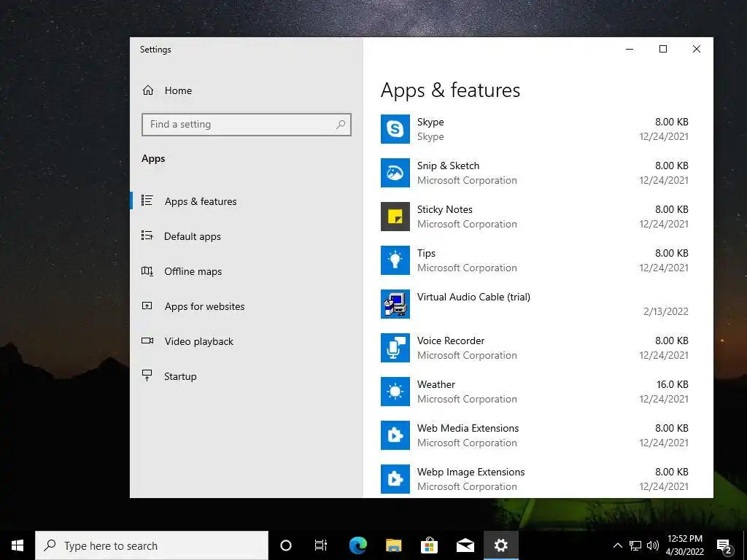Click the volume speaker icon in tray

(653, 545)
